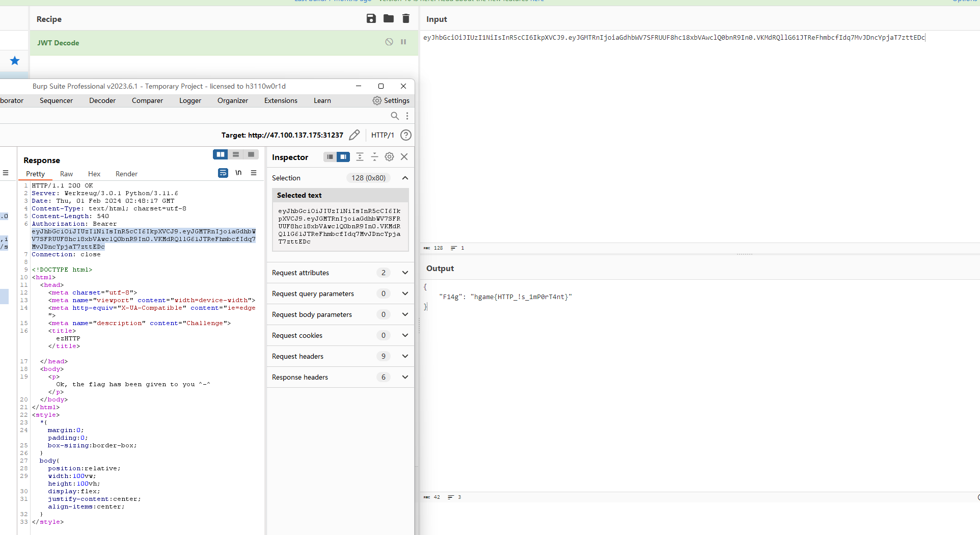Click the Selected text box in Inspector

click(x=340, y=226)
